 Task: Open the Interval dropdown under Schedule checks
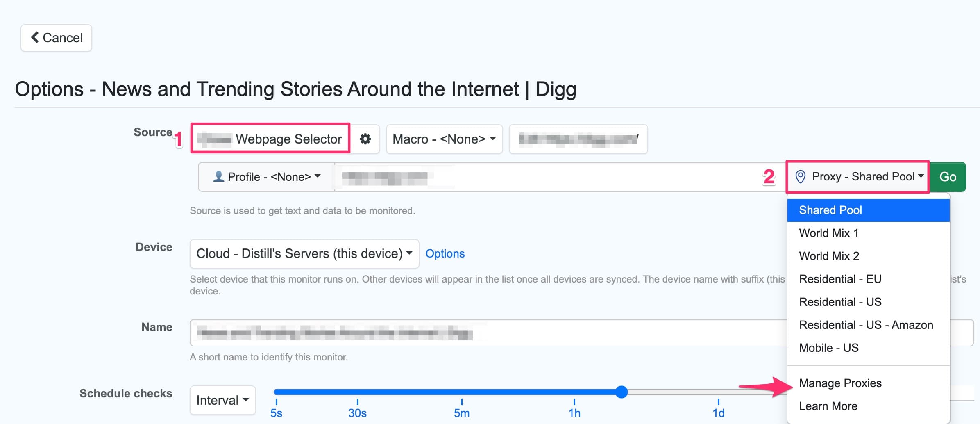pos(222,400)
